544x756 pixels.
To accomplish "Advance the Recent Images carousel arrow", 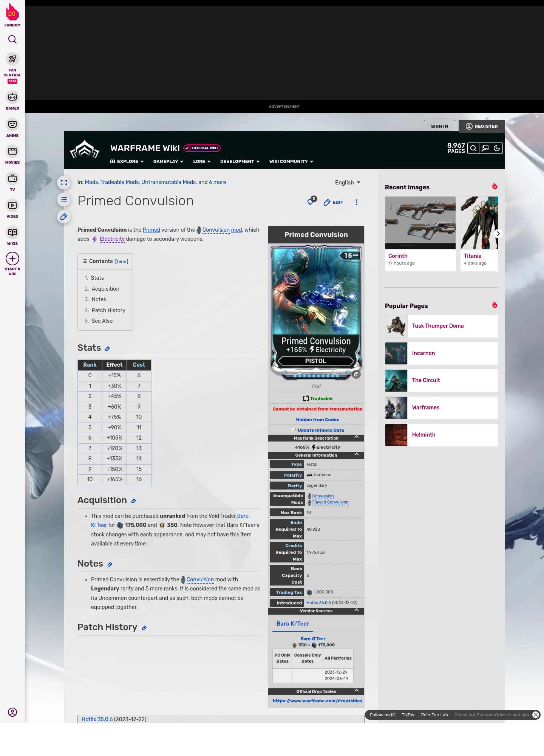I will [x=498, y=234].
